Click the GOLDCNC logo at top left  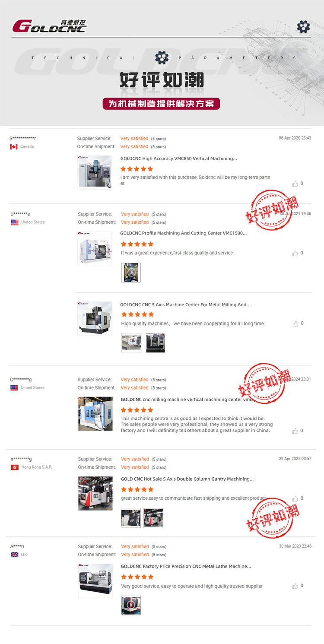coord(49,26)
